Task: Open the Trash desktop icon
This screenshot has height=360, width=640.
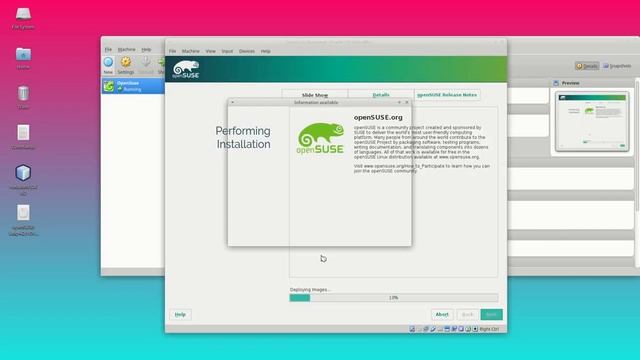Action: [23, 94]
